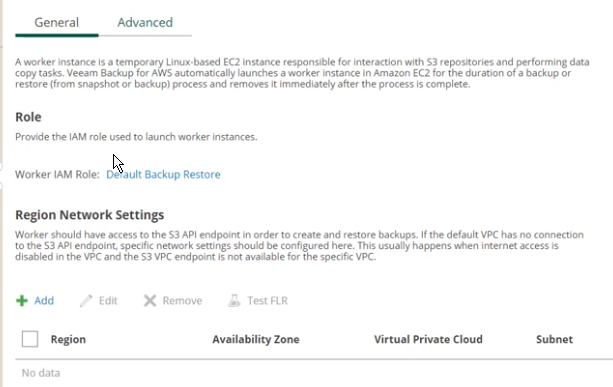Open the Default Backup Restore role link
This screenshot has width=613, height=387.
coord(163,174)
